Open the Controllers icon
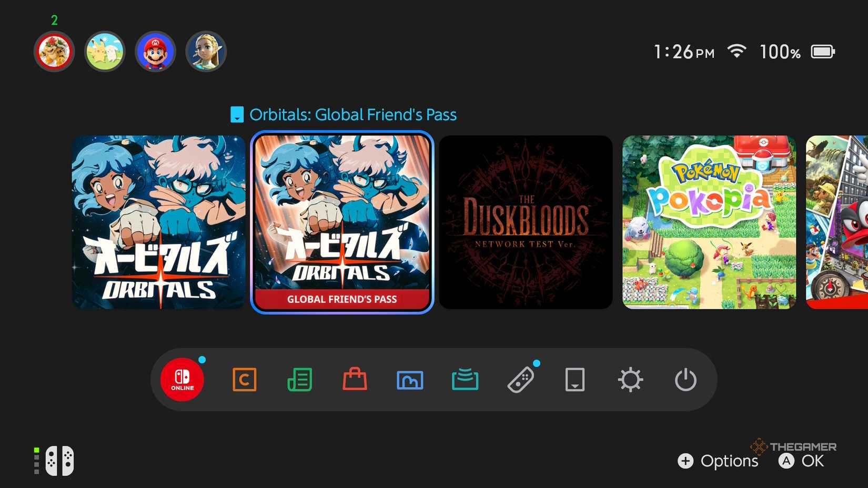 [521, 379]
